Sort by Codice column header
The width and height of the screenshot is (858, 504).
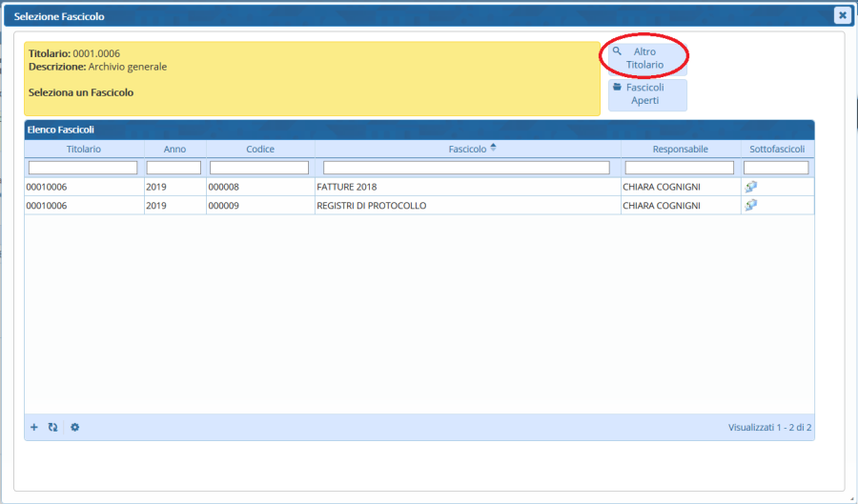[260, 149]
